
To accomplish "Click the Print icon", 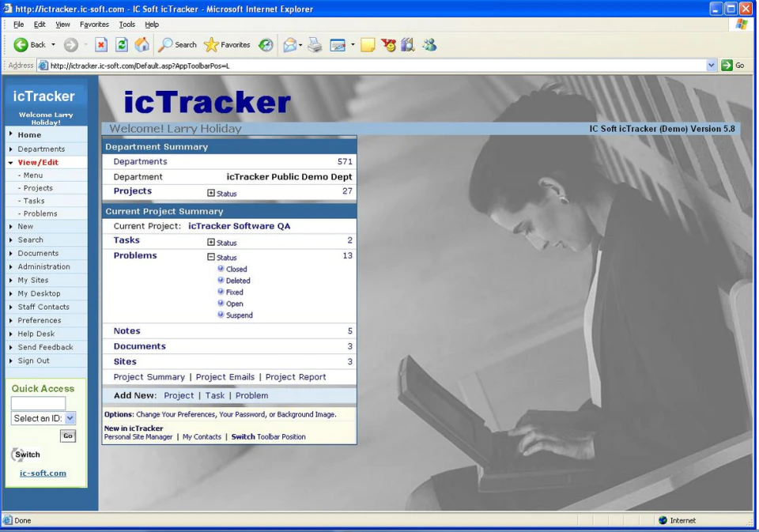I will point(315,45).
